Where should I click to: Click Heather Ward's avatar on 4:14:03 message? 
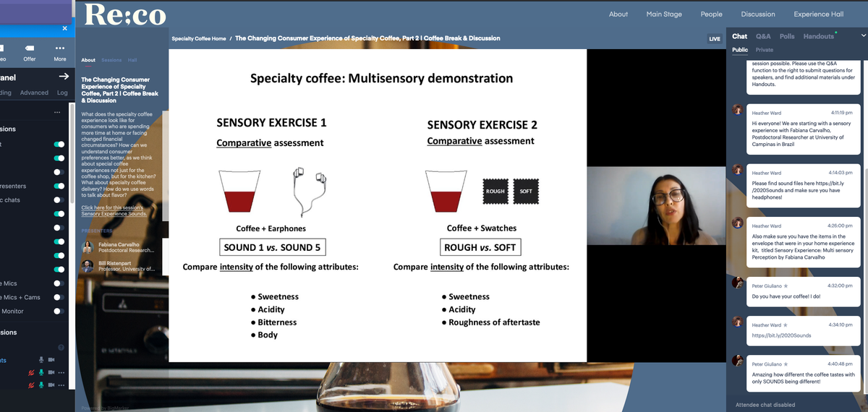tap(738, 169)
